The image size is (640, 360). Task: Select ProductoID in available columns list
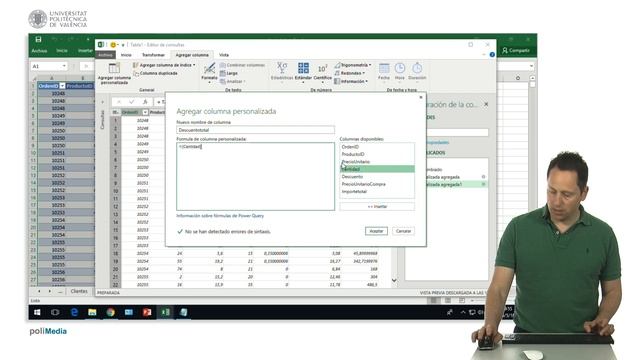(353, 154)
